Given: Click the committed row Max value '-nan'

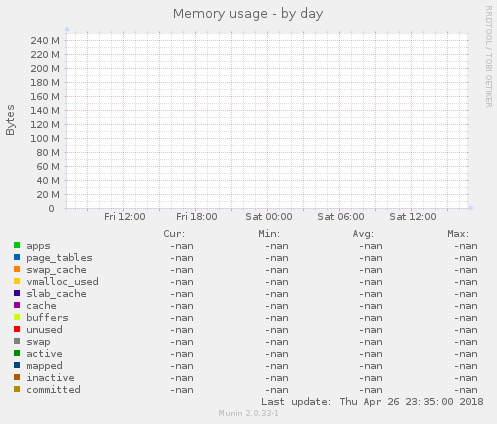Looking at the screenshot, I should click(x=466, y=390).
